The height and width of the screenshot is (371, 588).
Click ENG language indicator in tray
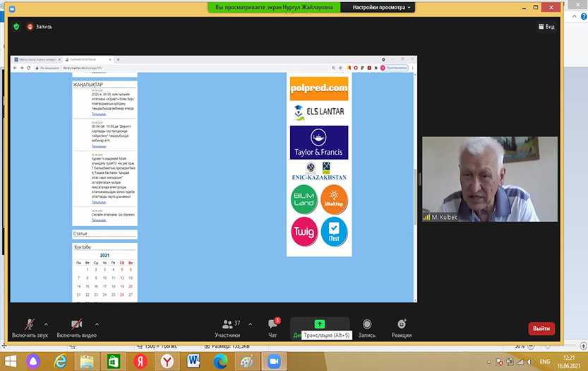point(545,362)
